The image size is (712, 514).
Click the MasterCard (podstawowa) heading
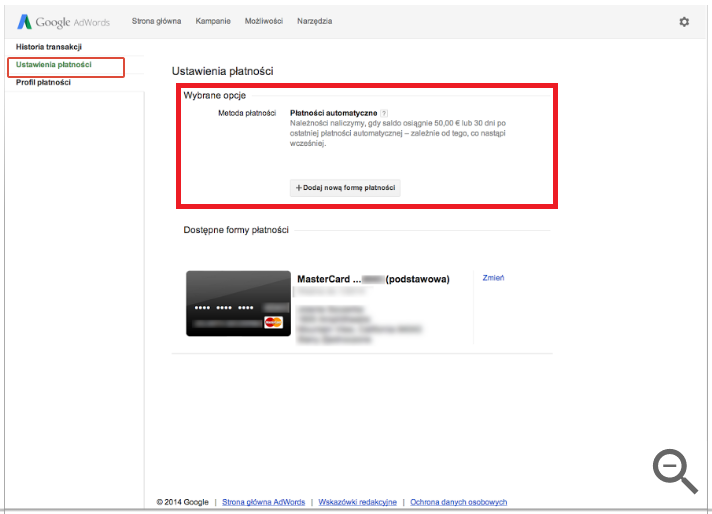(373, 279)
